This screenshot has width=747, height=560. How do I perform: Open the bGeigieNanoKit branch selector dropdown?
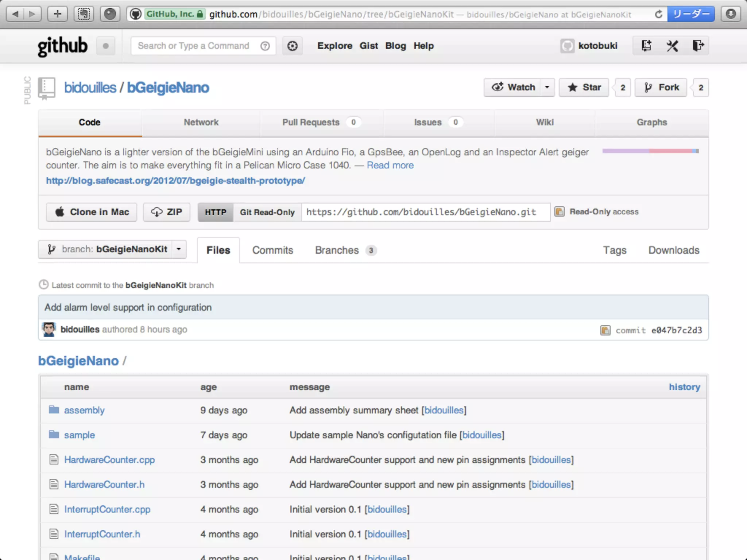coord(112,249)
